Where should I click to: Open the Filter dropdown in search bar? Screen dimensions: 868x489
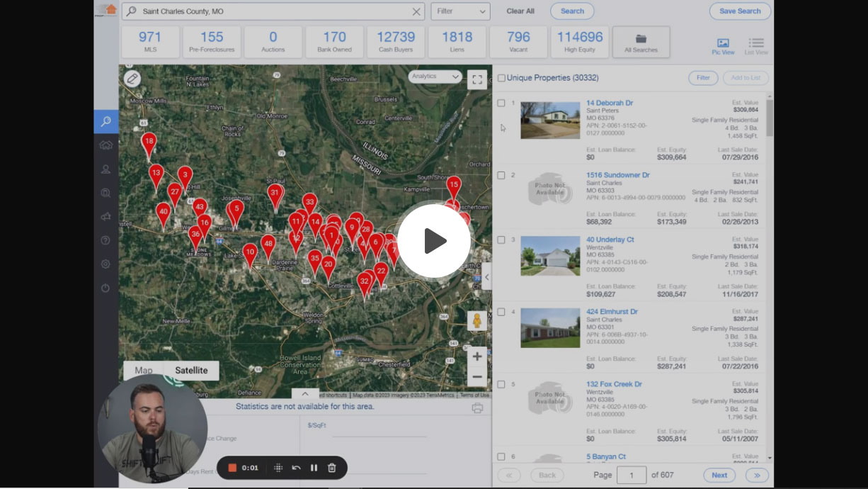coord(460,11)
